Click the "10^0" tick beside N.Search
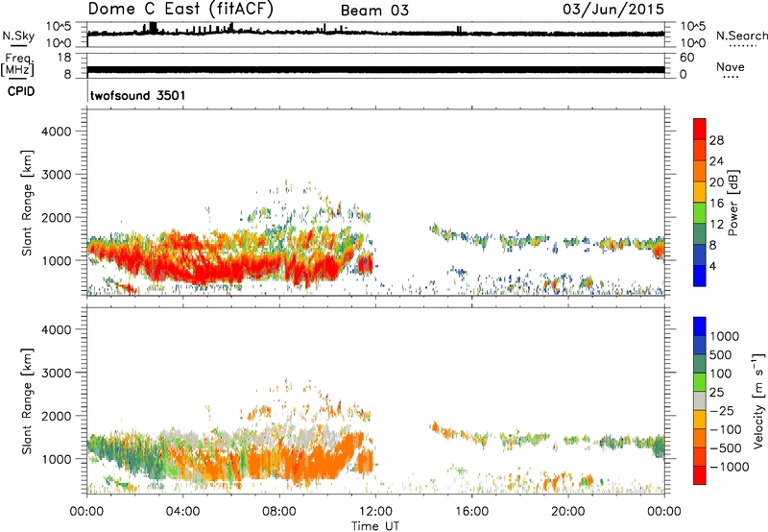Image resolution: width=768 pixels, height=532 pixels. point(692,43)
